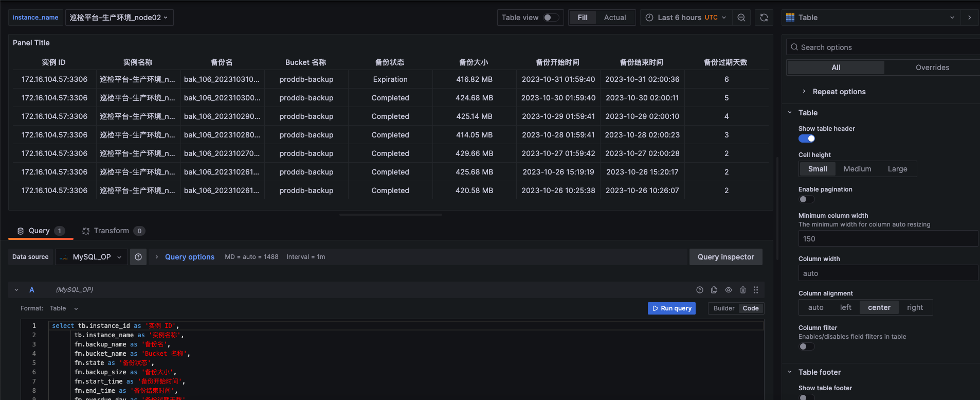
Task: Click the Table visualization type icon
Action: 790,18
